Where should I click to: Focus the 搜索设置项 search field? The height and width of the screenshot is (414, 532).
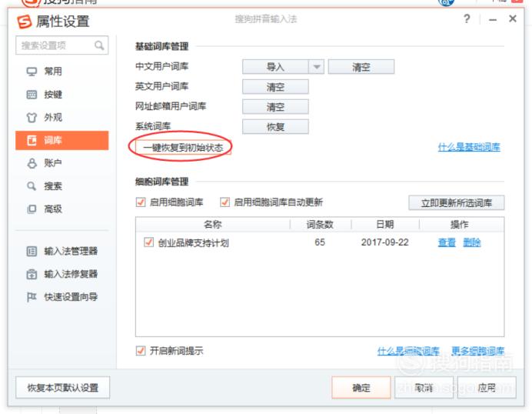62,45
